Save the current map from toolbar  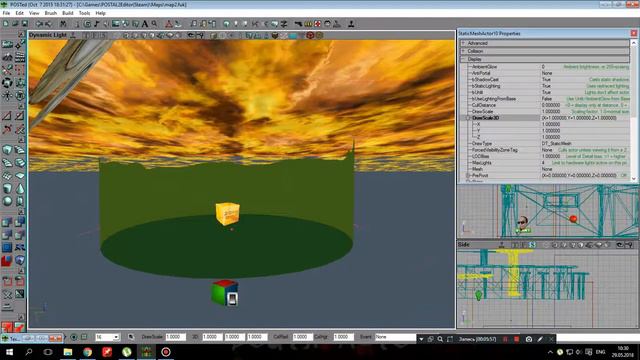pyautogui.click(x=25, y=24)
